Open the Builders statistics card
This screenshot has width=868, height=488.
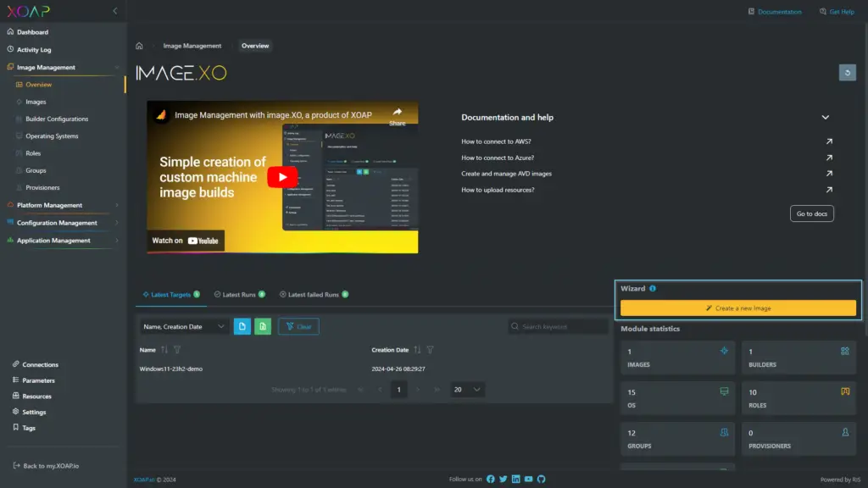pyautogui.click(x=798, y=358)
